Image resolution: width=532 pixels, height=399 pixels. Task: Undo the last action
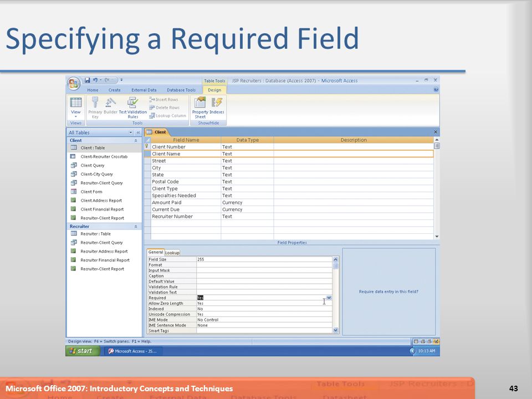[95, 80]
